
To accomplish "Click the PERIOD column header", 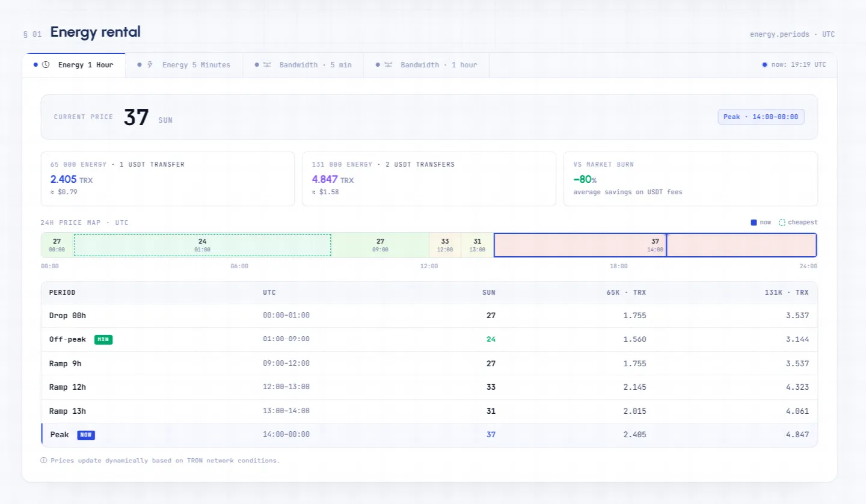I will coord(63,293).
